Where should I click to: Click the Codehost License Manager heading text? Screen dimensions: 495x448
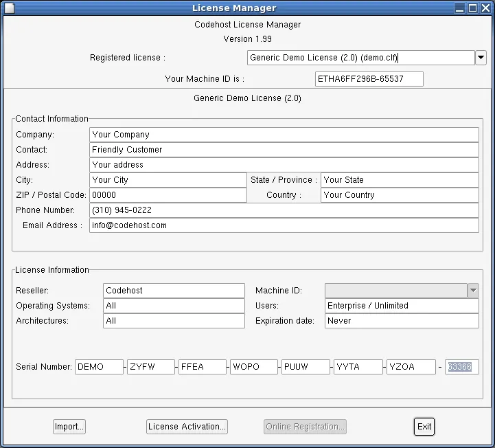pos(247,25)
